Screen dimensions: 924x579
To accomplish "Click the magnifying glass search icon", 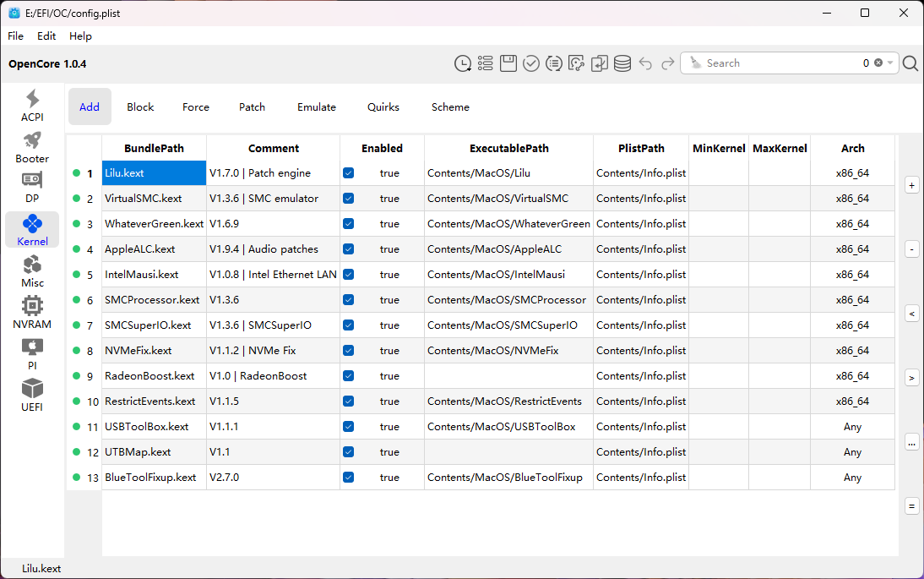I will (910, 63).
